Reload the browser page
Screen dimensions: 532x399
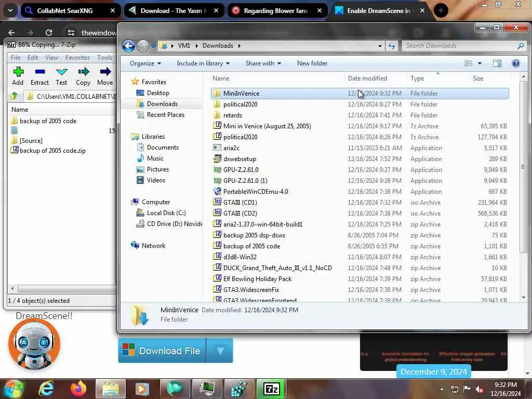pos(49,33)
